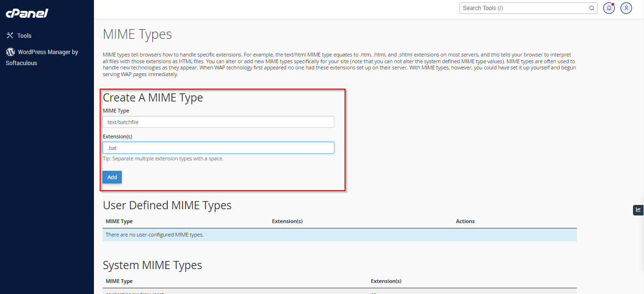Open the user account profile icon
This screenshot has height=294, width=644.
click(626, 8)
